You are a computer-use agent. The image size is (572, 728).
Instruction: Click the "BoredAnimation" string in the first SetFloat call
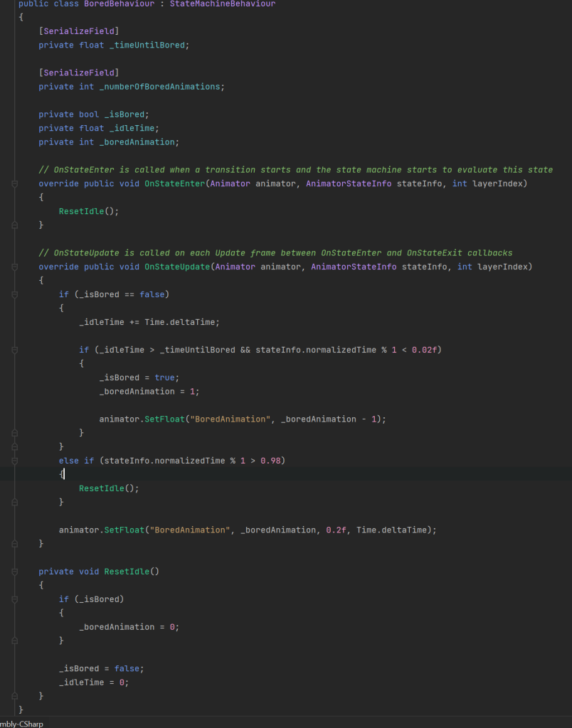[x=231, y=419]
